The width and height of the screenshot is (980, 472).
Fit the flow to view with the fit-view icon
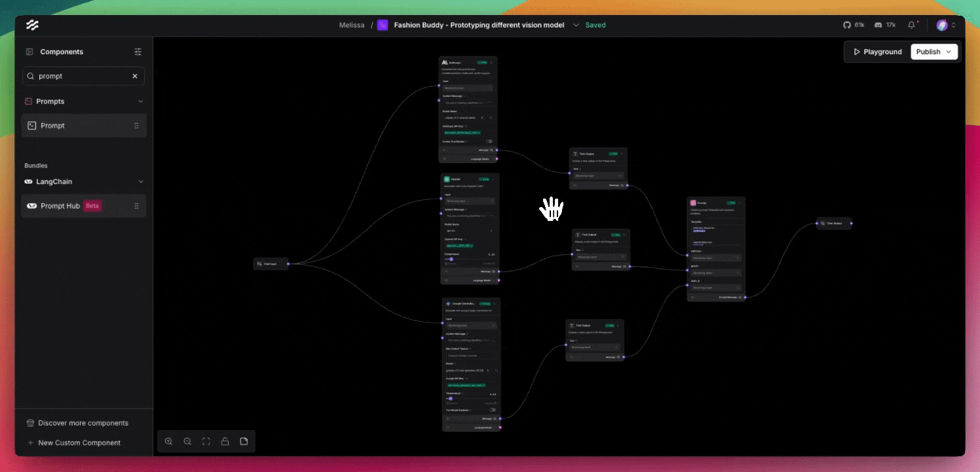(206, 441)
